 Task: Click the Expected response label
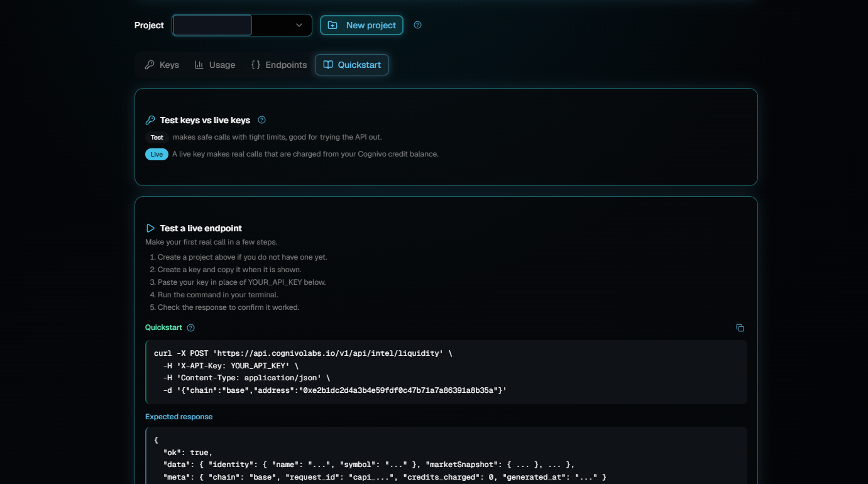click(179, 417)
